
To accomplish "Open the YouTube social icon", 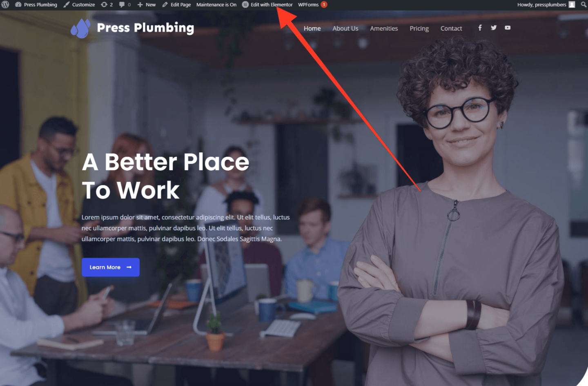I will (x=508, y=28).
